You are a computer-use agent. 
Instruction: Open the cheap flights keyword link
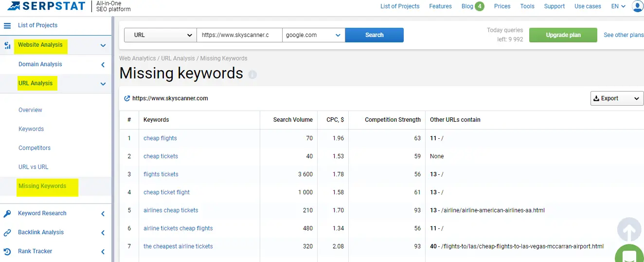160,138
